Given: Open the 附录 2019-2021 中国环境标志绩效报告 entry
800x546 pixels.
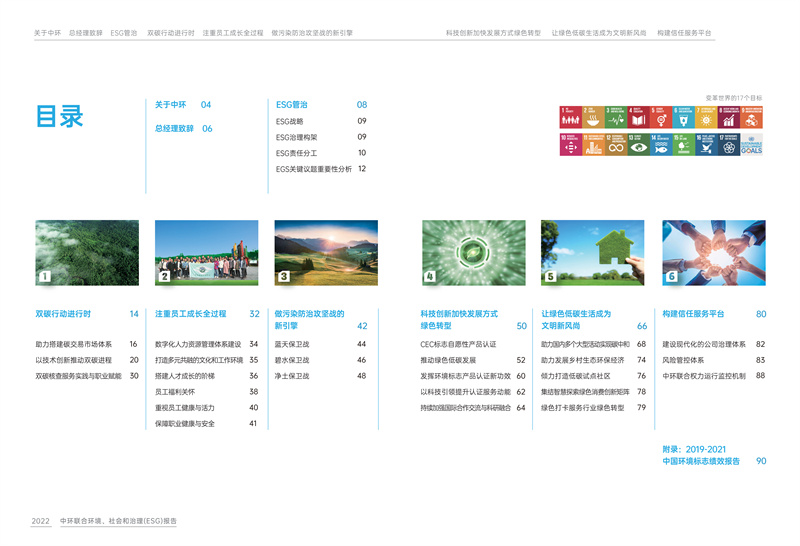Looking at the screenshot, I should (x=714, y=456).
